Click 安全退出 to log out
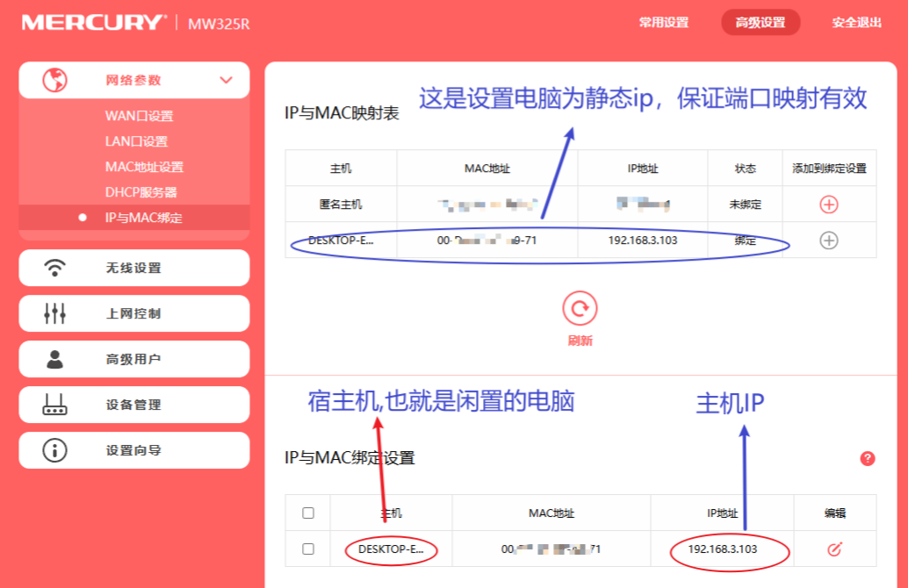 click(x=856, y=23)
